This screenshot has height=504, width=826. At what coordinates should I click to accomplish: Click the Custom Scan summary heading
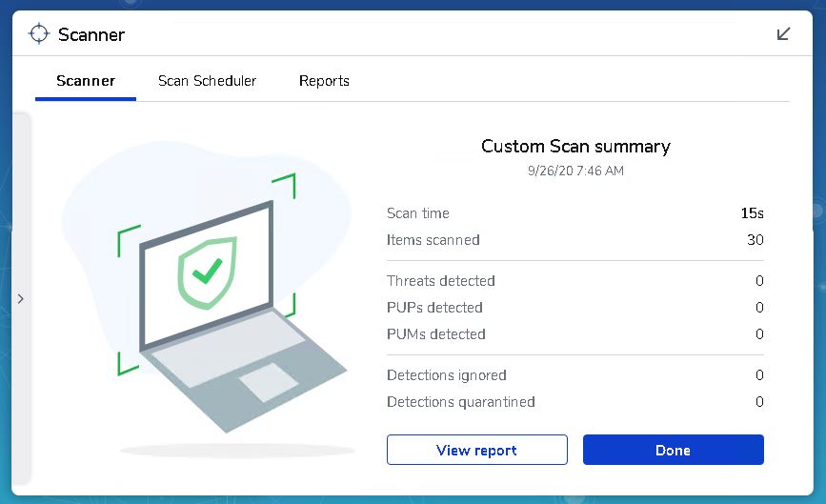point(575,146)
